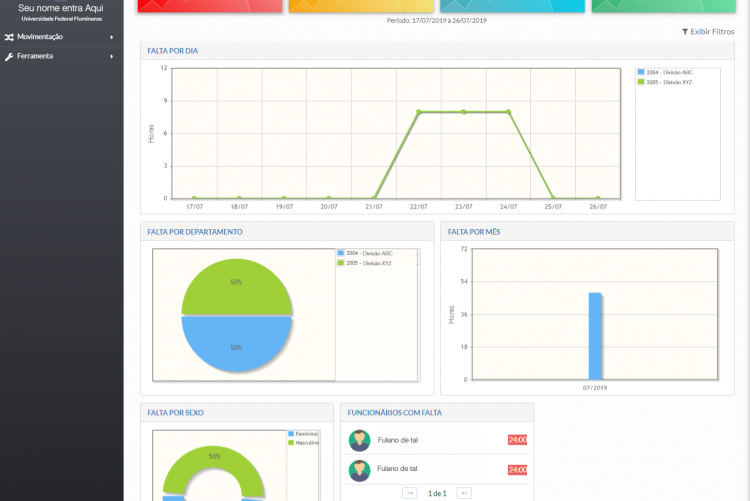Click the FALTA POR DEPARTAMENTO panel title
The width and height of the screenshot is (750, 501).
pyautogui.click(x=195, y=232)
